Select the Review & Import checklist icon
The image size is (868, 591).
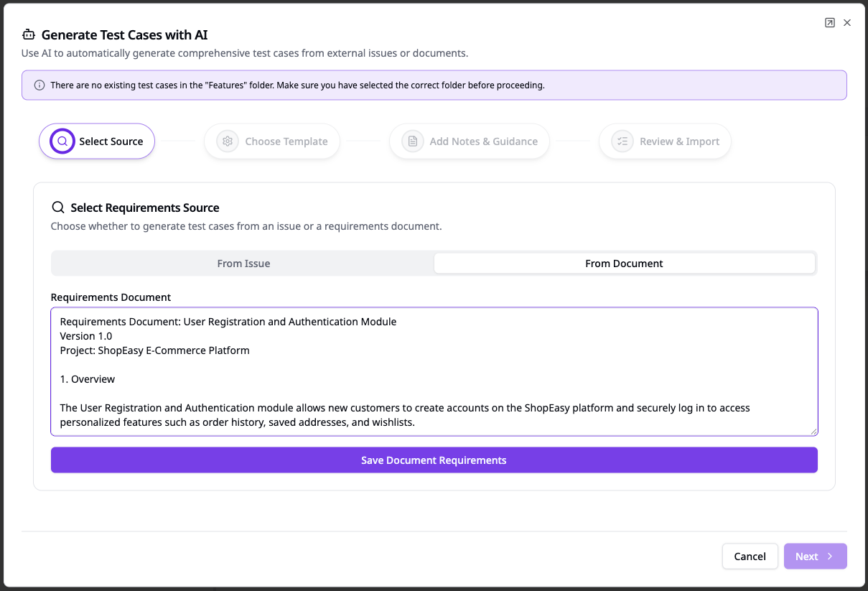point(622,141)
